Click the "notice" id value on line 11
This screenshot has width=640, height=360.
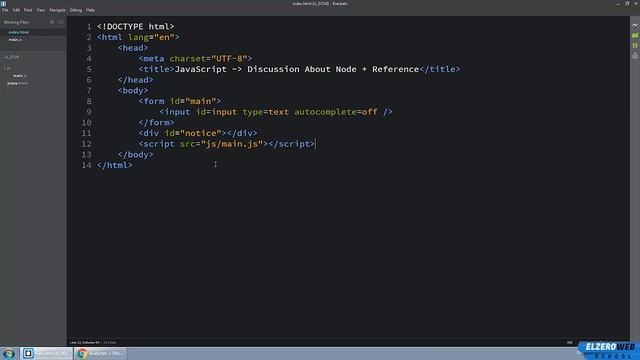(x=200, y=133)
